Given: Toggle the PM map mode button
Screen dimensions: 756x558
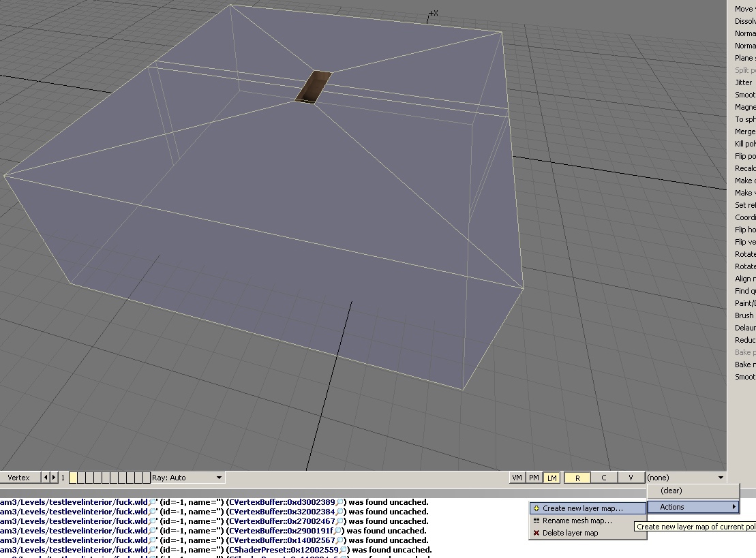Looking at the screenshot, I should (534, 478).
